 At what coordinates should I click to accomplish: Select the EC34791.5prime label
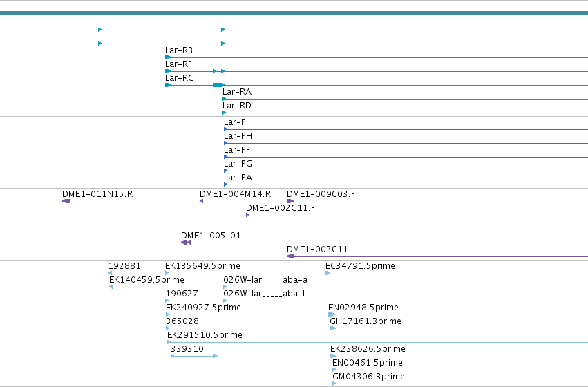tap(360, 266)
